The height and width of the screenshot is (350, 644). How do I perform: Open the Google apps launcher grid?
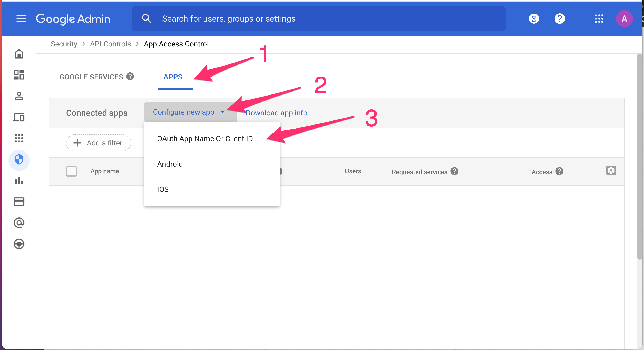click(599, 18)
